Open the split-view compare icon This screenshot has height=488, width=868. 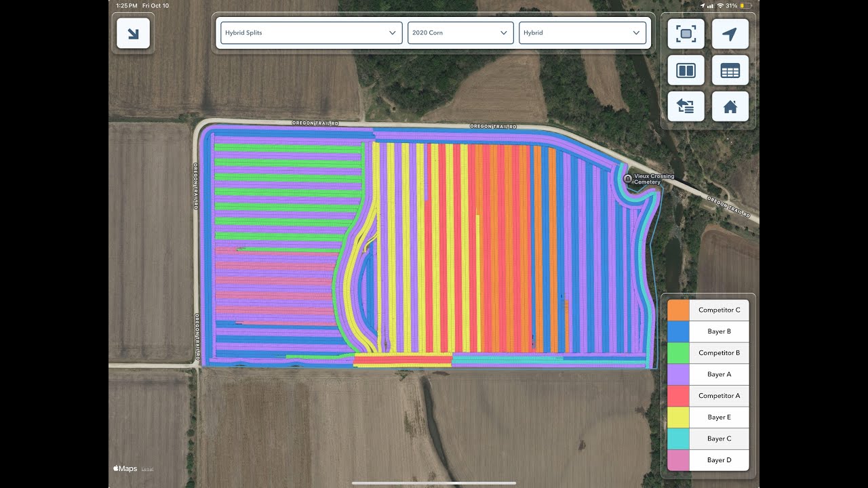coord(686,70)
